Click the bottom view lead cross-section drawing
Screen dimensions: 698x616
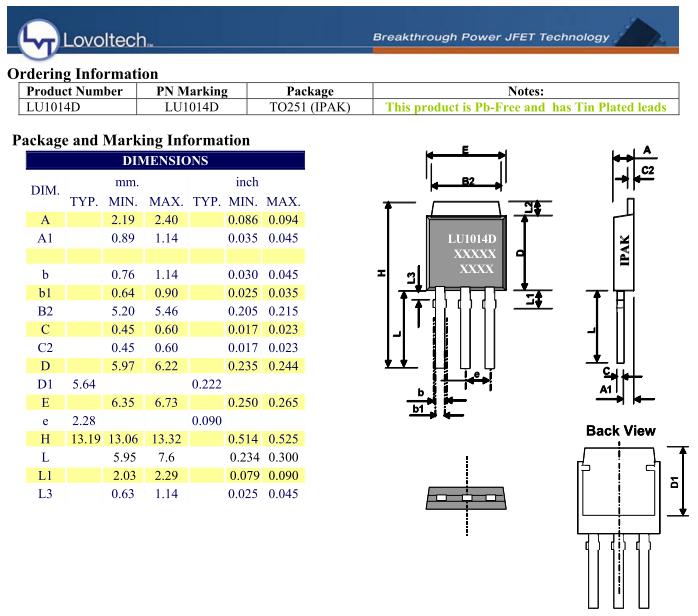pos(466,498)
